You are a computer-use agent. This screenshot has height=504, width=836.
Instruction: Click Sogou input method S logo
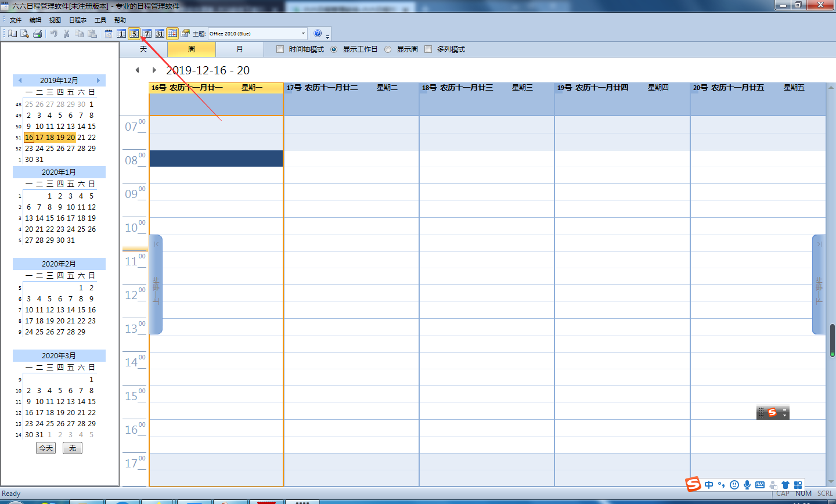(x=693, y=484)
